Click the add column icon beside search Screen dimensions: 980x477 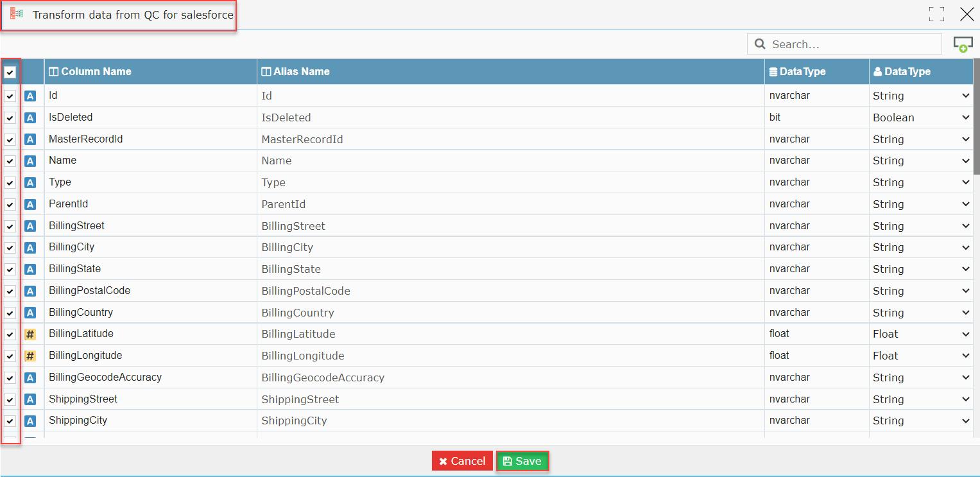coord(963,44)
